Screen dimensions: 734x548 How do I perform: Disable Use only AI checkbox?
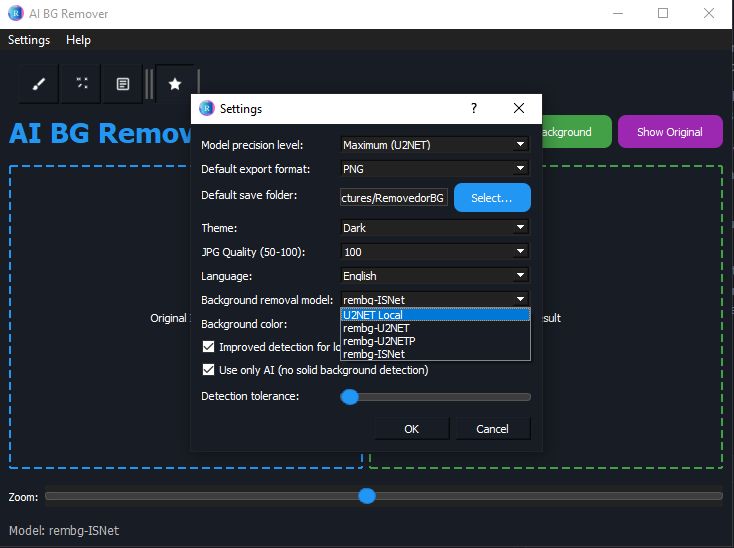click(x=209, y=370)
